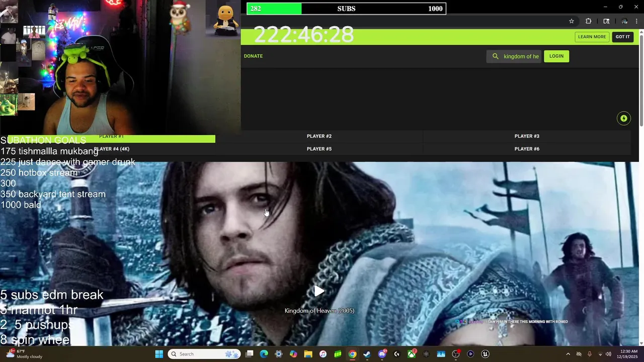Viewport: 644px width, 362px height.
Task: Open the Xbox app on the taskbar
Action: (412, 354)
